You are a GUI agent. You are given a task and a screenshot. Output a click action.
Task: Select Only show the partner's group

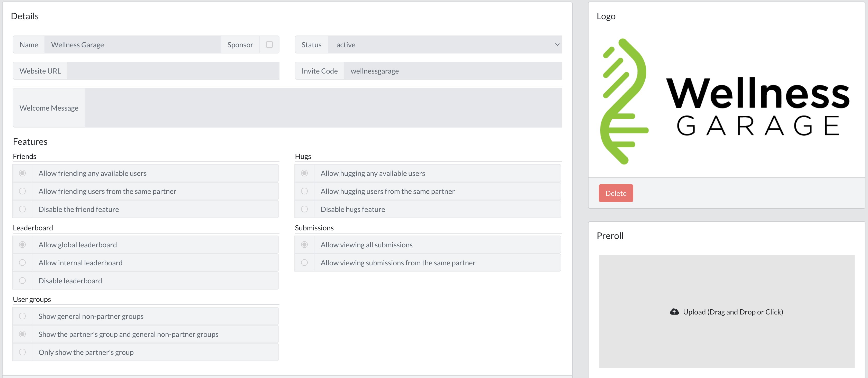tap(23, 352)
